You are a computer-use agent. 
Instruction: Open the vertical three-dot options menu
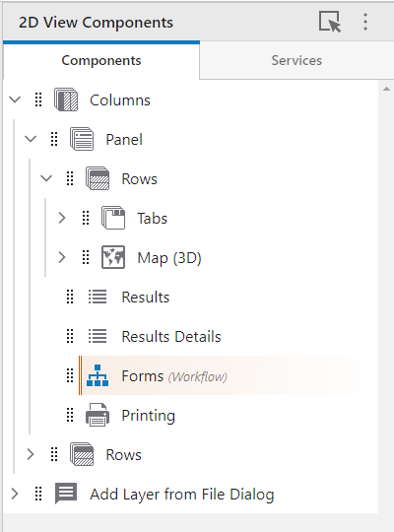pos(365,22)
